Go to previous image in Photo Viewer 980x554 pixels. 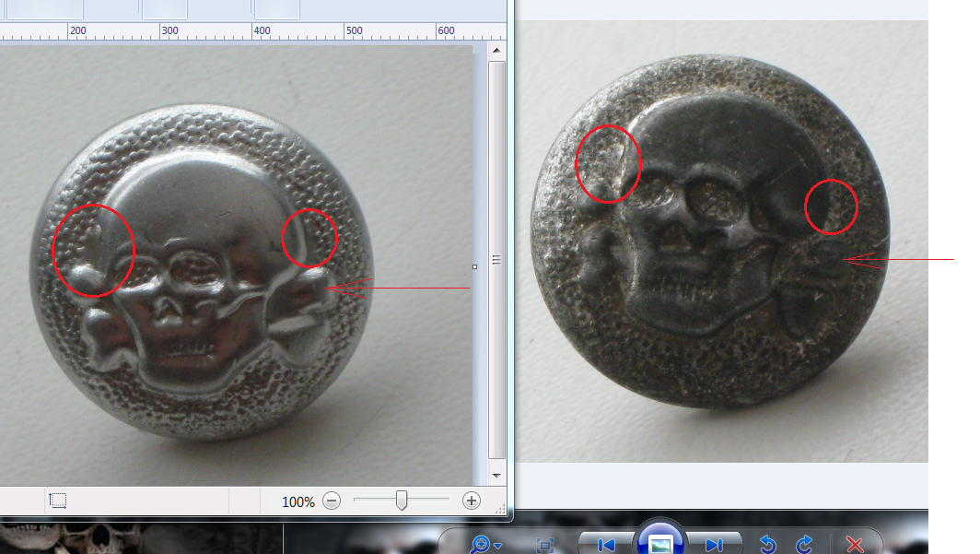606,545
